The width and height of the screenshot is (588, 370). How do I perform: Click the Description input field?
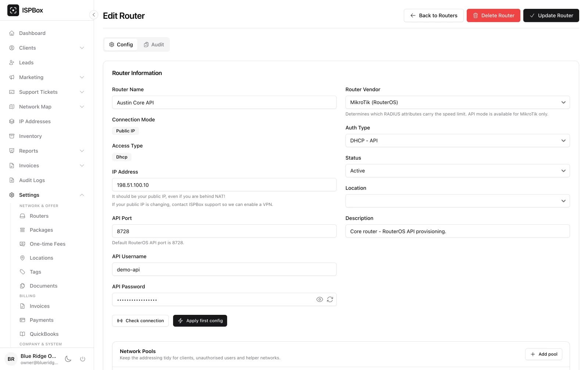(x=458, y=231)
